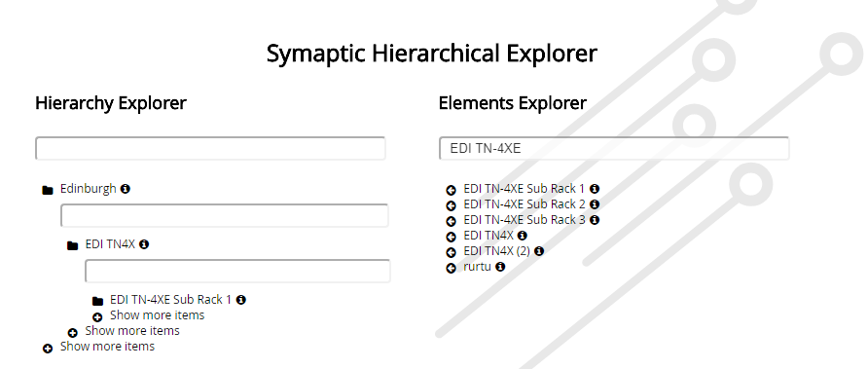Image resolution: width=868 pixels, height=369 pixels.
Task: View info for EDI TN4X (2) element
Action: (539, 251)
